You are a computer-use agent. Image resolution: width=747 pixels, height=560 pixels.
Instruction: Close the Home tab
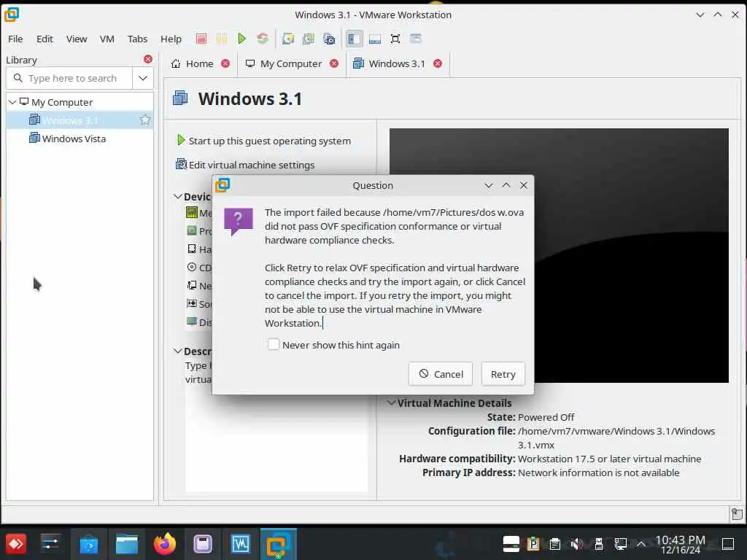225,63
